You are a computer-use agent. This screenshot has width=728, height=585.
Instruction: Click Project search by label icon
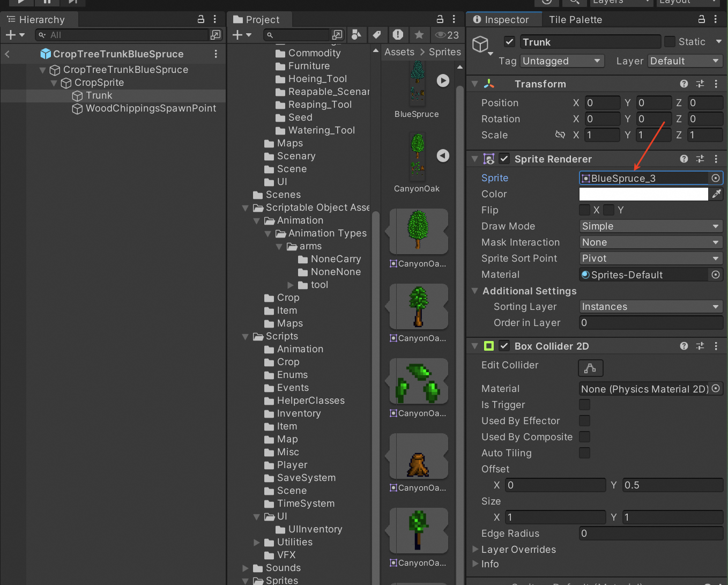[377, 35]
